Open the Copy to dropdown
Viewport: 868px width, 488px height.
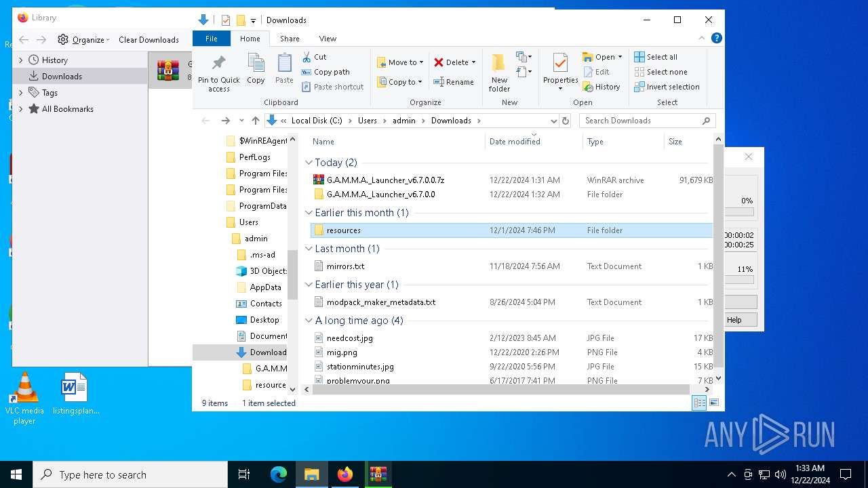pyautogui.click(x=399, y=82)
